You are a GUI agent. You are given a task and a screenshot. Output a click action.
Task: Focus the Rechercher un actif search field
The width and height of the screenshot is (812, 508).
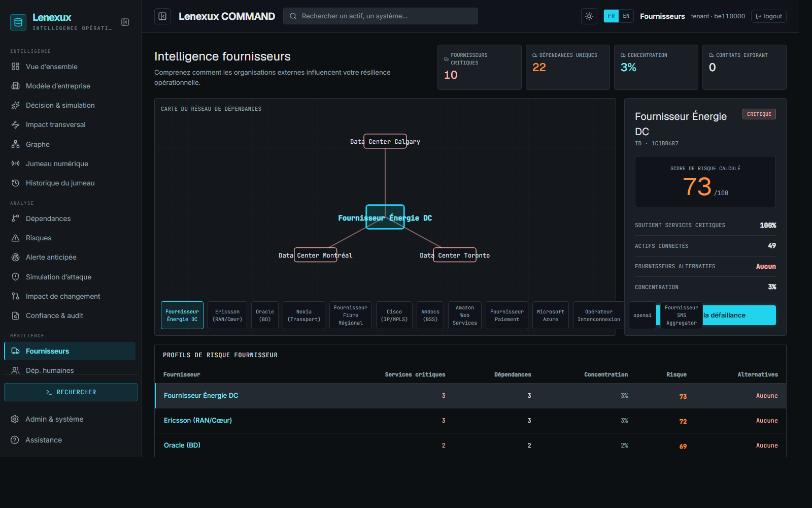pos(381,16)
